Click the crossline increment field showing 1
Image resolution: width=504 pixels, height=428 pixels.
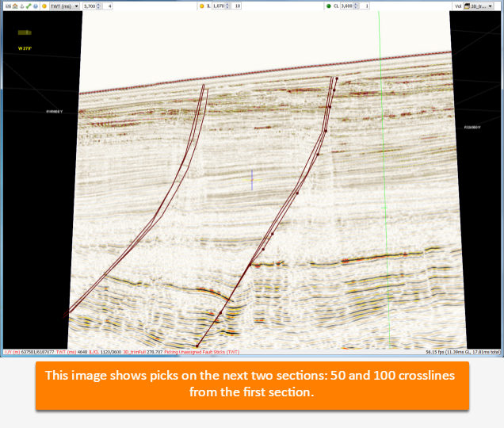point(365,6)
